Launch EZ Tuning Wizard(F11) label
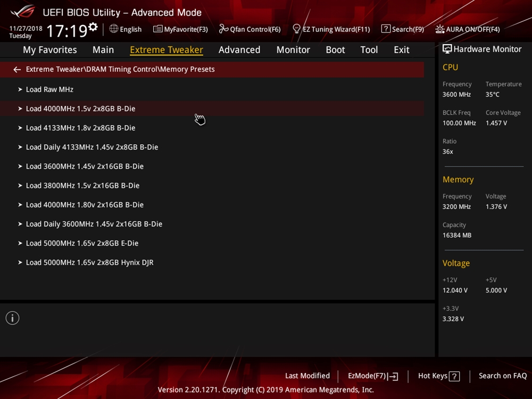 pyautogui.click(x=336, y=29)
